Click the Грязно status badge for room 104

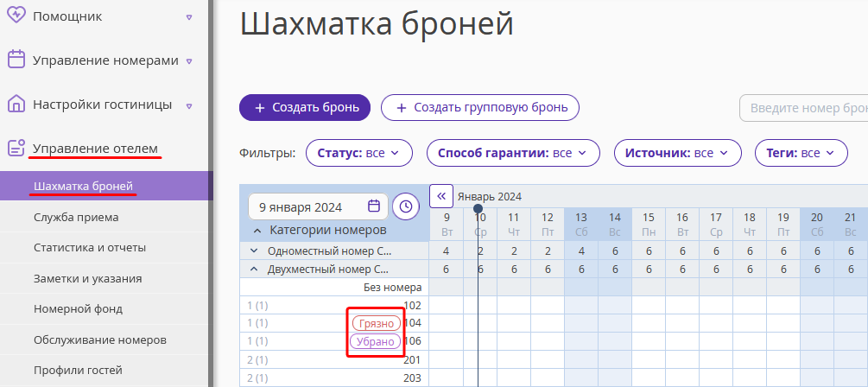(377, 323)
